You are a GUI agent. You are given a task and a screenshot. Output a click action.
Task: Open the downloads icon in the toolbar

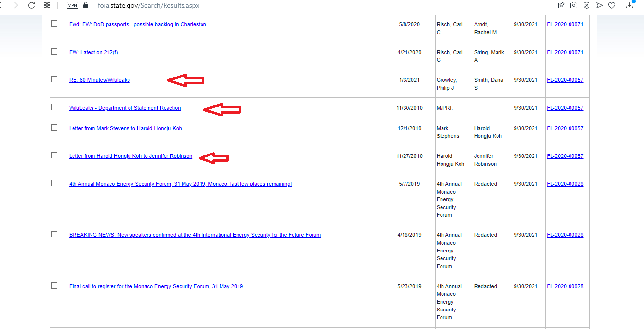pyautogui.click(x=630, y=5)
